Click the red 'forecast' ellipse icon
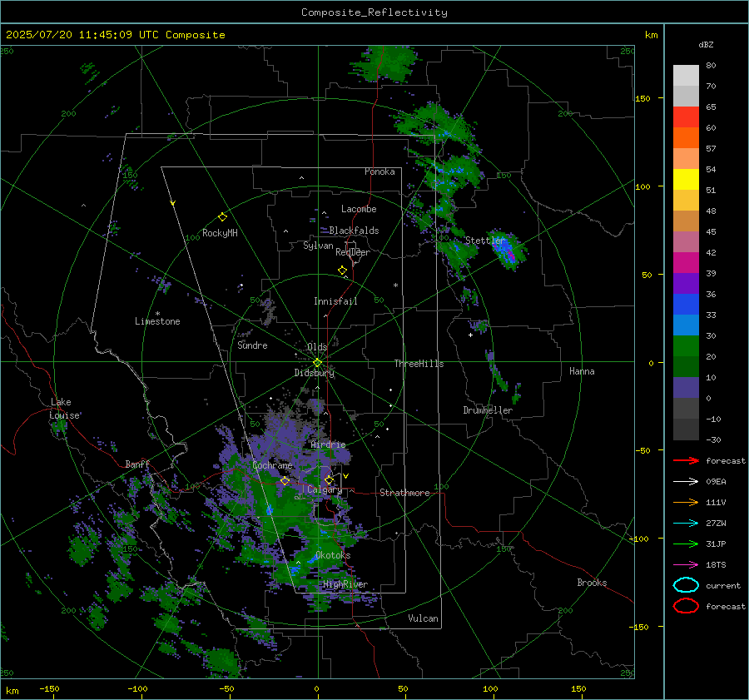749x700 pixels. 686,606
